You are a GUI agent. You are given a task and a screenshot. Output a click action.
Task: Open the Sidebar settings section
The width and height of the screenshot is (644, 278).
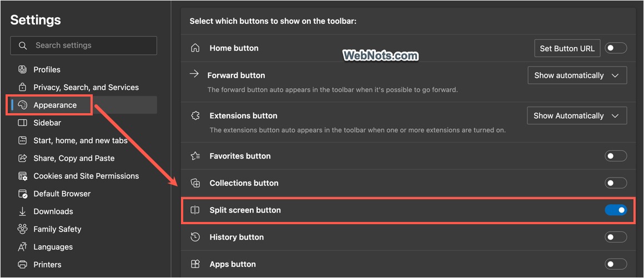click(x=47, y=123)
